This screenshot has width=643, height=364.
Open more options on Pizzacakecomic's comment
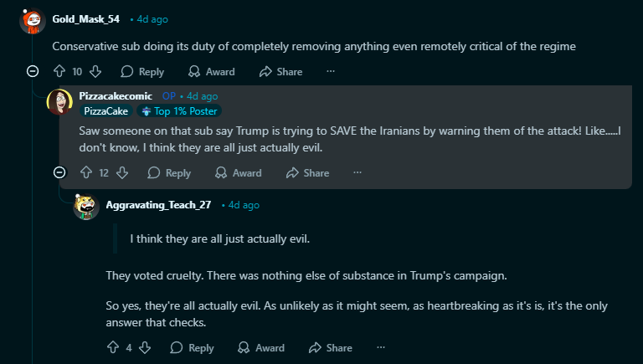click(358, 172)
